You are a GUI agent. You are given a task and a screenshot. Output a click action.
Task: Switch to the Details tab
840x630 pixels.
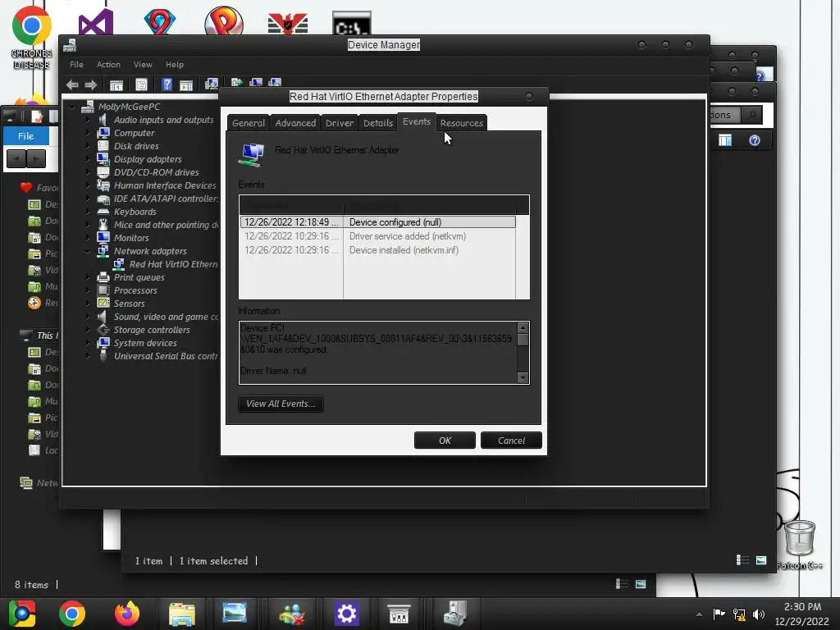click(378, 123)
